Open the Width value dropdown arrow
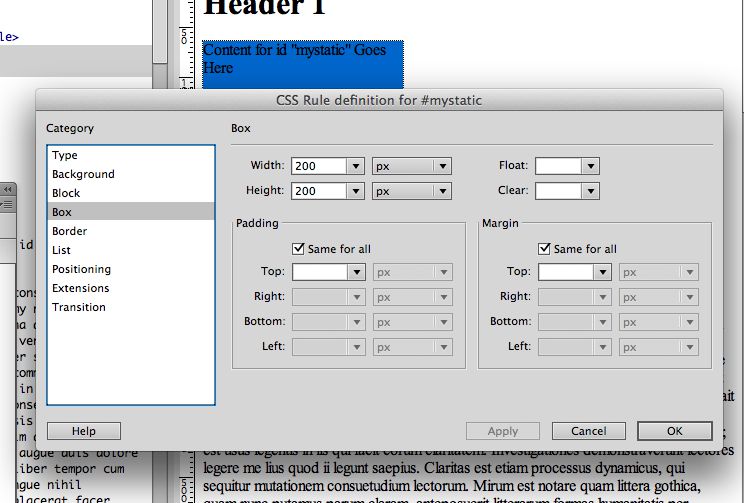This screenshot has width=744, height=503. coord(355,166)
